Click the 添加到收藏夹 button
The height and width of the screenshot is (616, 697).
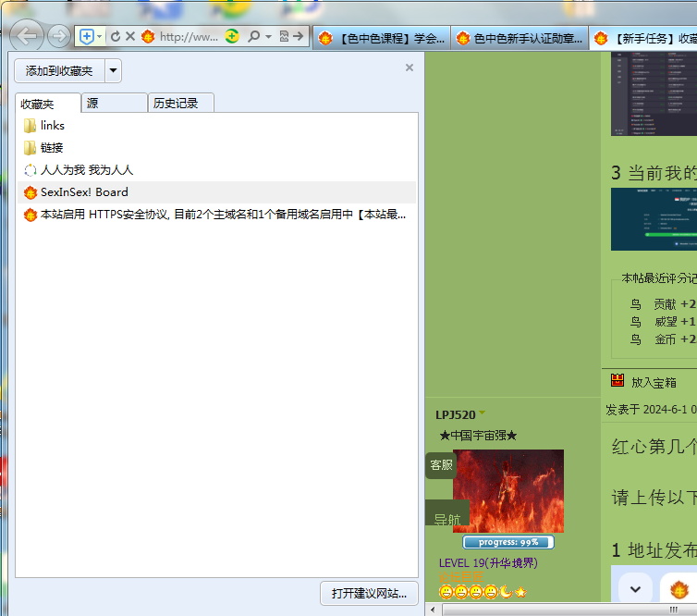[59, 71]
